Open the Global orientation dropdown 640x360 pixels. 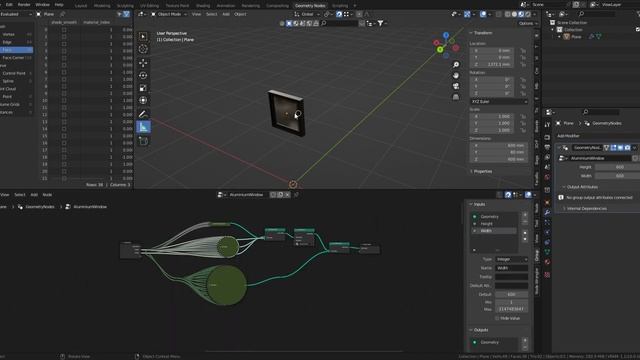pyautogui.click(x=306, y=14)
